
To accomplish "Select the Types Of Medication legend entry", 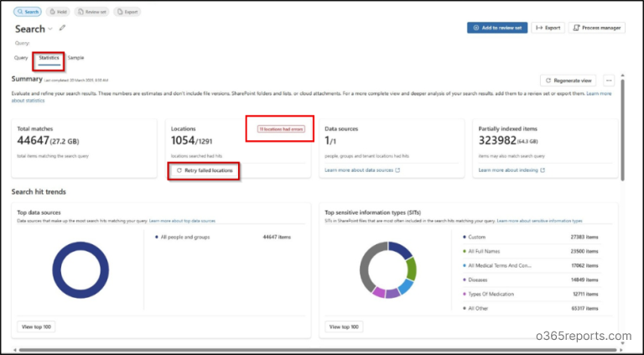I will coord(491,295).
